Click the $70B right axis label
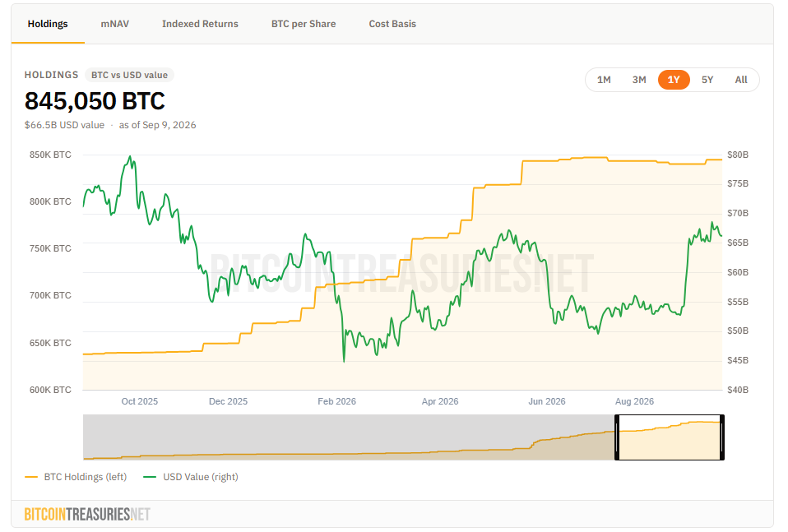The image size is (788, 532). pyautogui.click(x=738, y=214)
